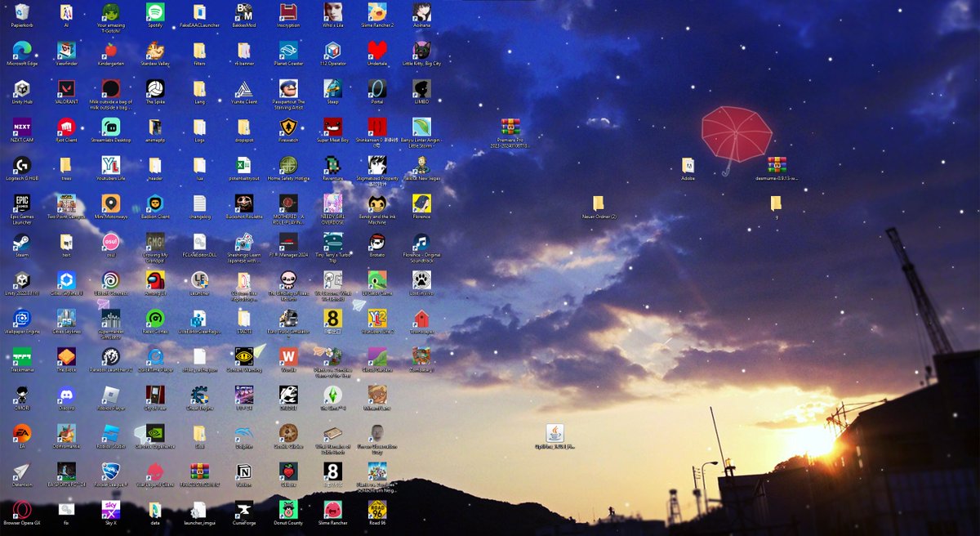Viewport: 980px width, 536px height.
Task: Open the folder named g
Action: pos(777,203)
